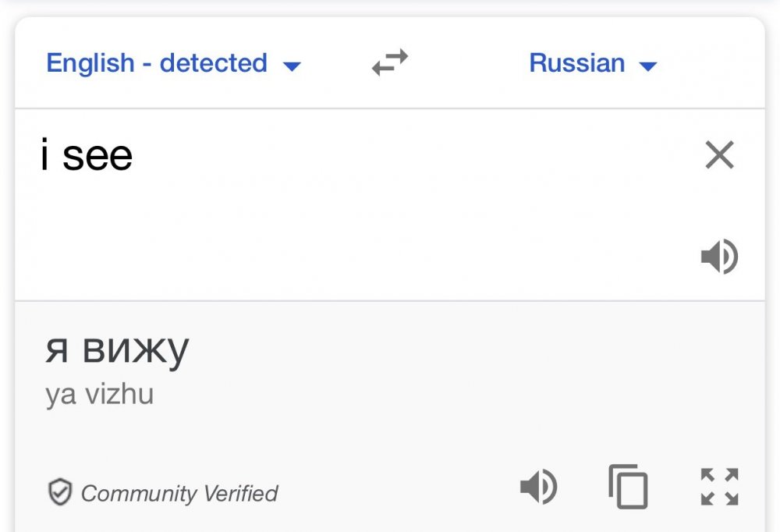Screen dimensions: 780x532
Task: Copy the translation to clipboard
Action: pyautogui.click(x=628, y=487)
